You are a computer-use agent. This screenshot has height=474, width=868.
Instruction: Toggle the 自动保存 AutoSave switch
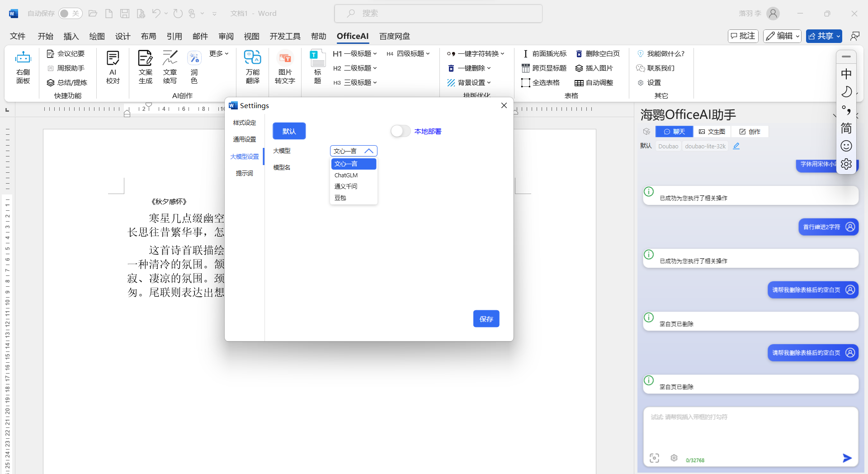pyautogui.click(x=70, y=14)
